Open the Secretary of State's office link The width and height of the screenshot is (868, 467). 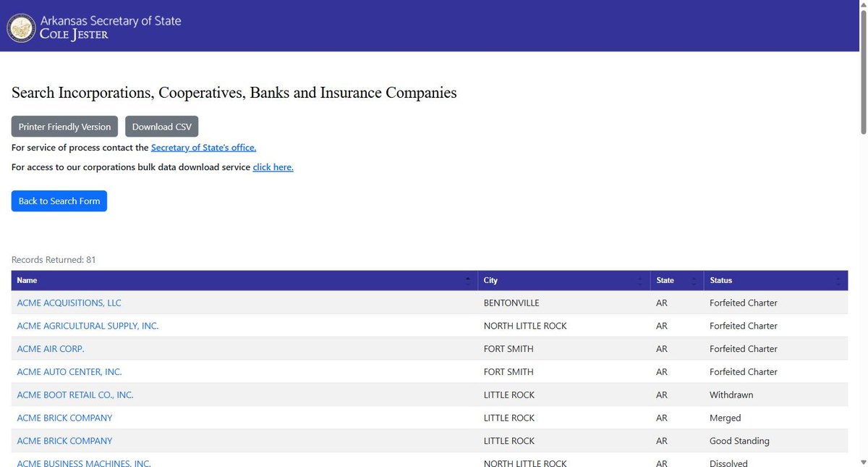[203, 148]
